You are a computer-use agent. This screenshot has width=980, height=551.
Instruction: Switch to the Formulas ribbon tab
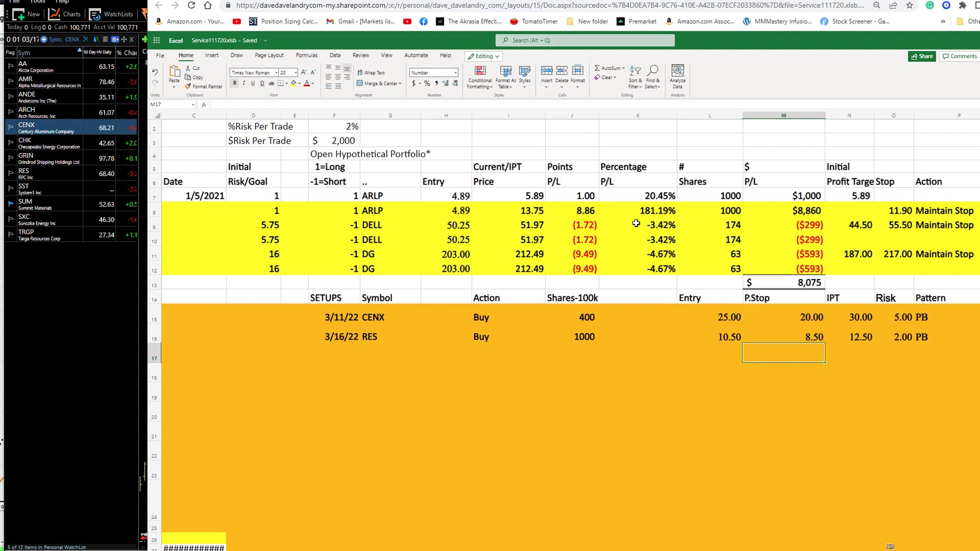306,55
